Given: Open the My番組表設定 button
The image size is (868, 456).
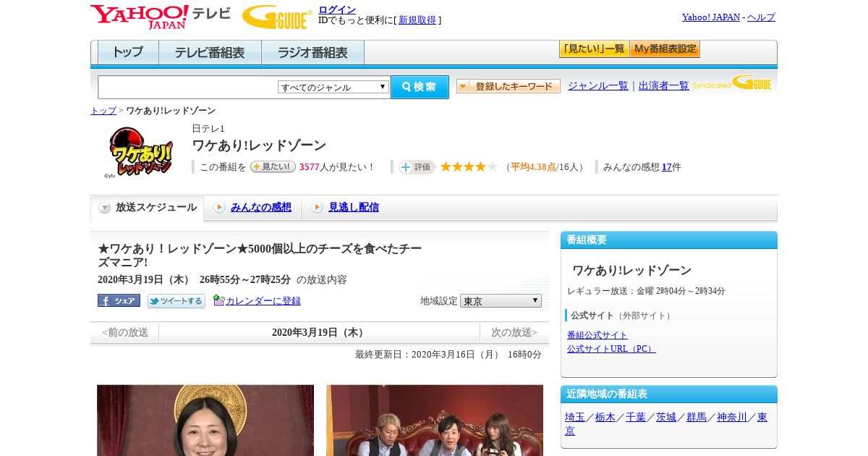Looking at the screenshot, I should coord(665,49).
